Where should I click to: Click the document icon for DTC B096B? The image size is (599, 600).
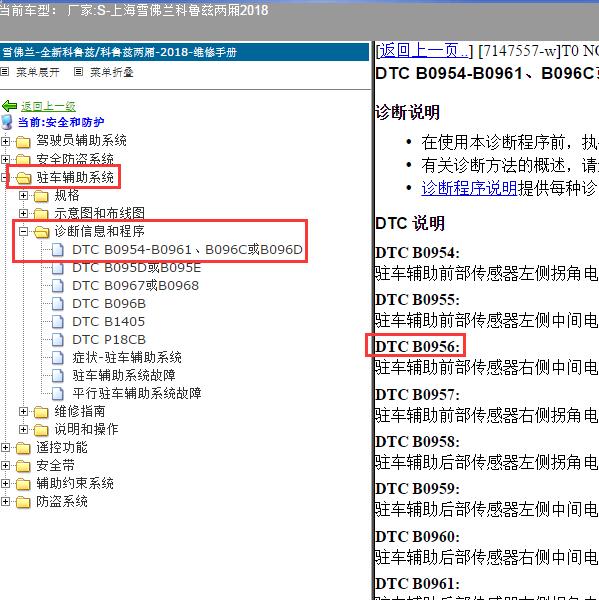(58, 303)
